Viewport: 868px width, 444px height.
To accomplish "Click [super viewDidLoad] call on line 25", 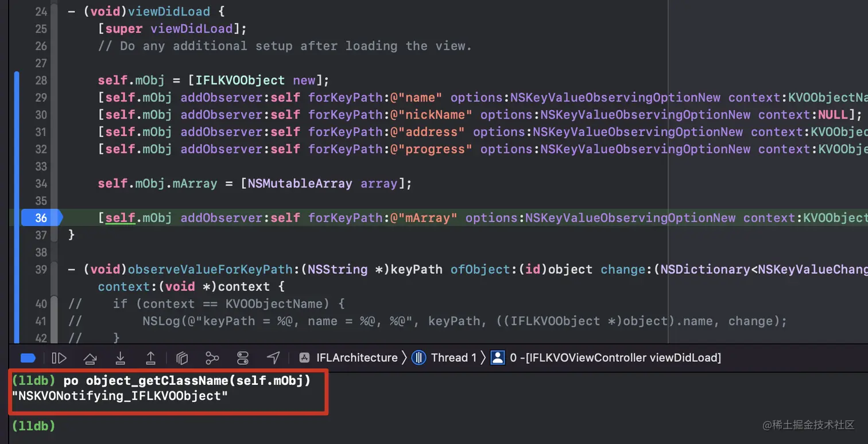I will (x=173, y=29).
